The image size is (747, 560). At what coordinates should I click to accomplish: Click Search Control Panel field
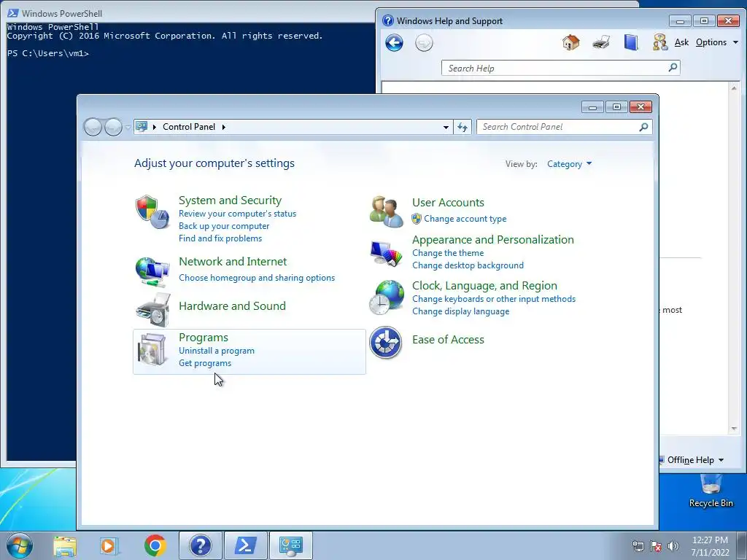[564, 127]
